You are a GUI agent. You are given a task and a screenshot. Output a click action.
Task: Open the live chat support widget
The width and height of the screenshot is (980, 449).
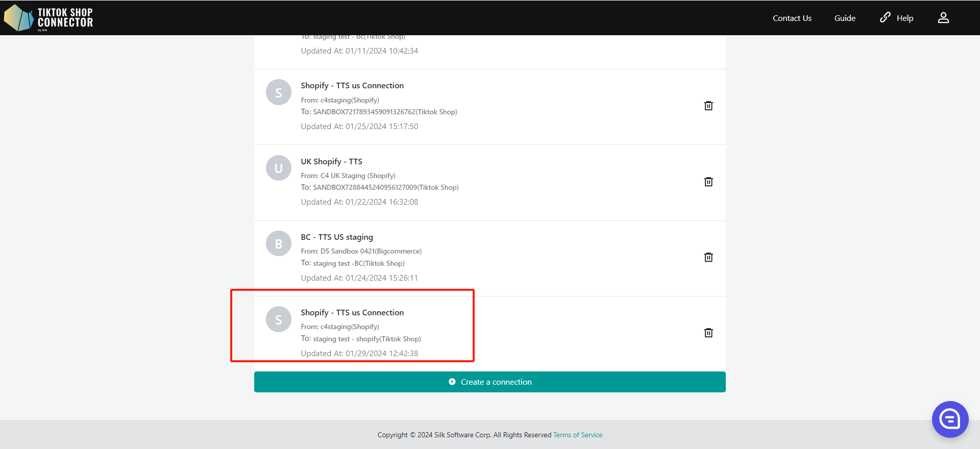(949, 419)
